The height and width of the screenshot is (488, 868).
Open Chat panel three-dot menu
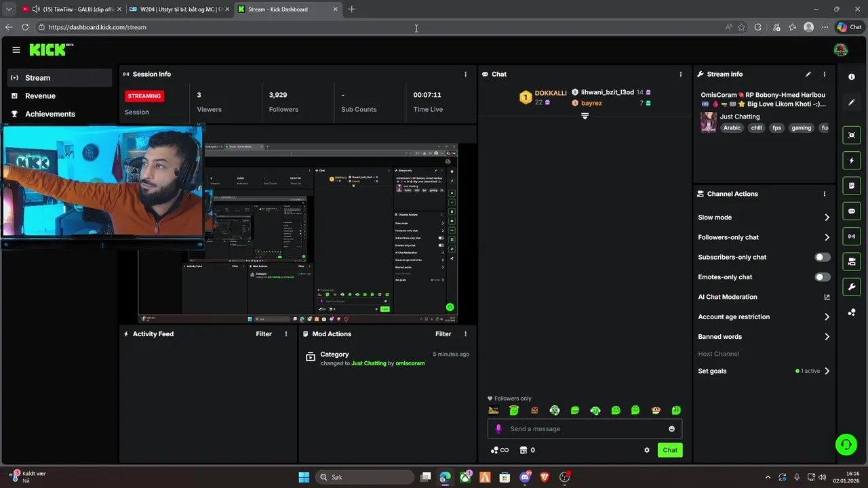(x=681, y=74)
